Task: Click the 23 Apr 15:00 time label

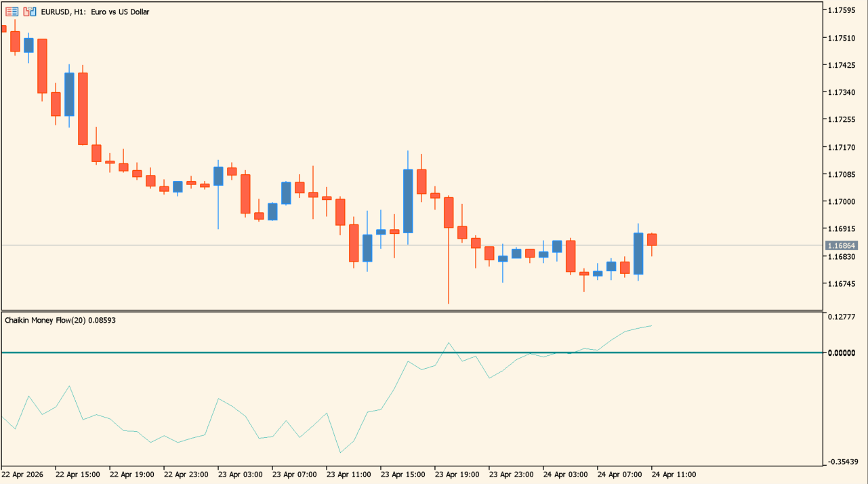Action: pos(403,475)
